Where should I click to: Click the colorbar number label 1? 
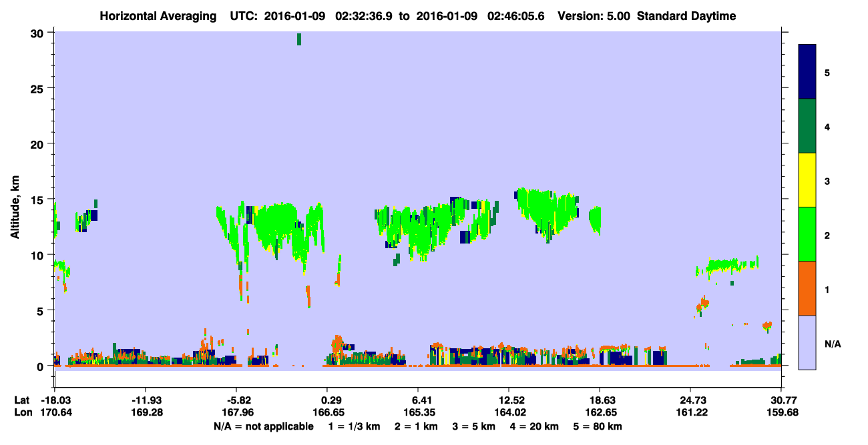[x=827, y=289]
